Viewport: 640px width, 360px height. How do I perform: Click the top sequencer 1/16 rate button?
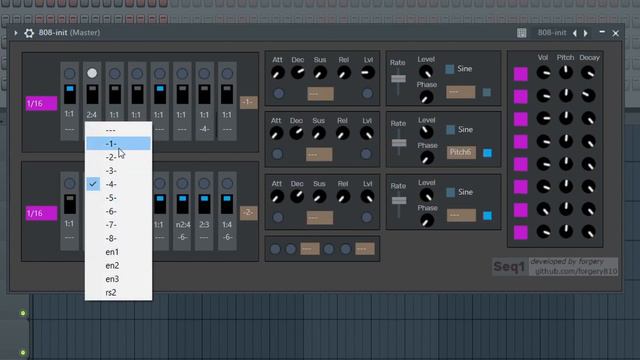point(41,103)
